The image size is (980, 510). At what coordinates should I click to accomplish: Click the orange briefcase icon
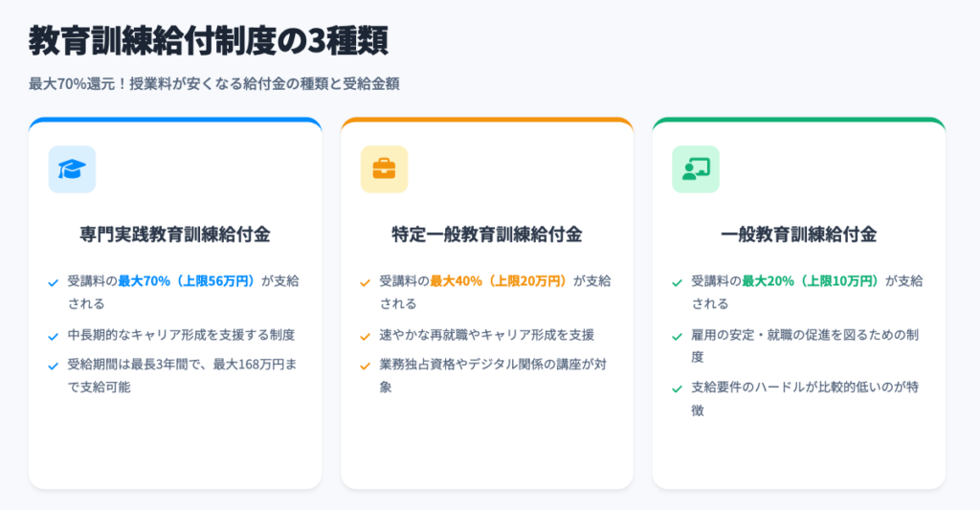click(384, 169)
